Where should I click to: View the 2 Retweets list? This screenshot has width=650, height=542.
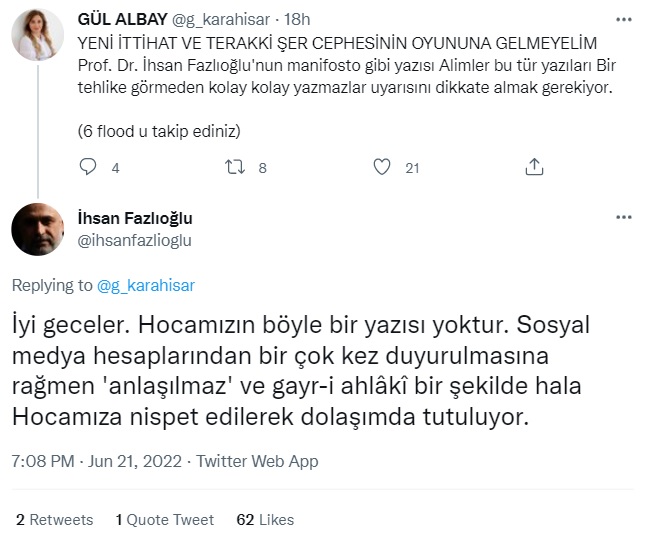click(54, 519)
